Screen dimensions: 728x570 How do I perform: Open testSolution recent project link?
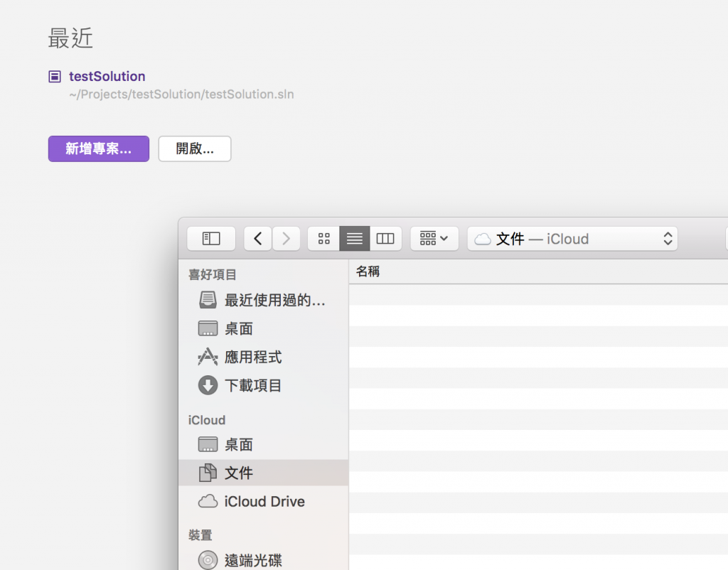pos(107,76)
